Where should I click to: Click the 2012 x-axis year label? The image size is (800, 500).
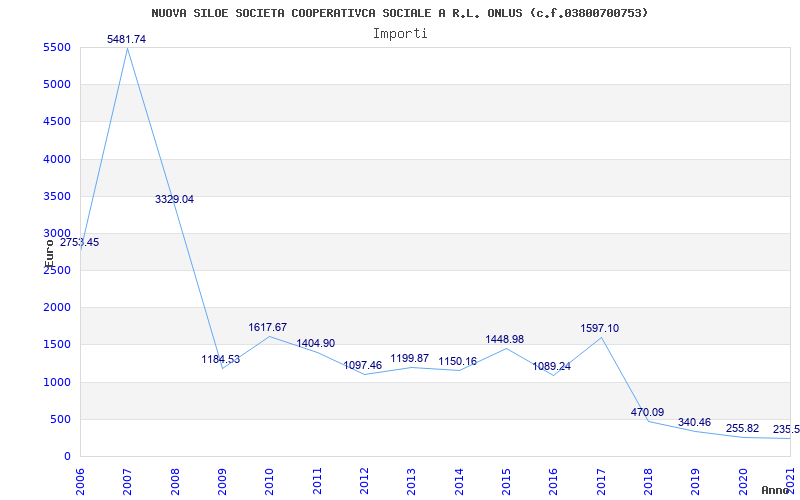pyautogui.click(x=364, y=480)
